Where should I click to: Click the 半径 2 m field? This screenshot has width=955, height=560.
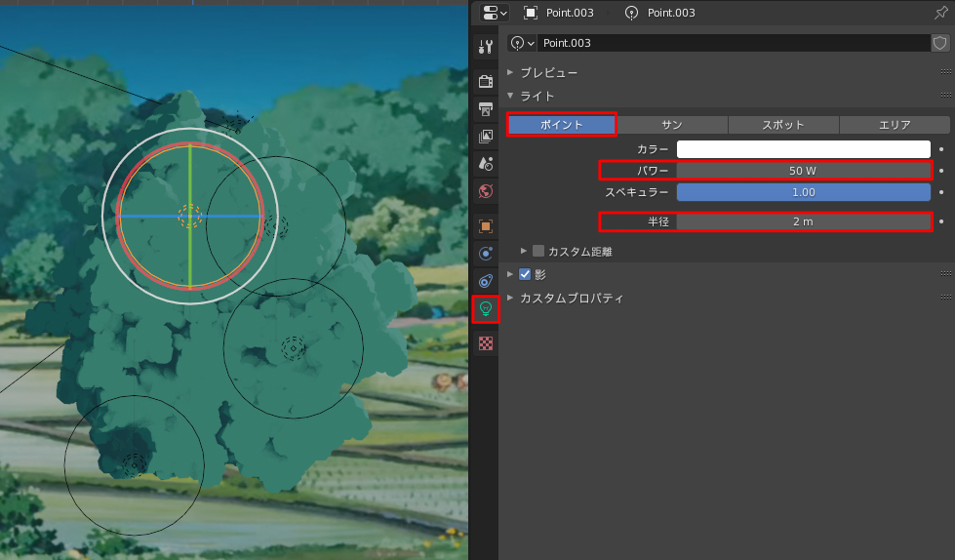[804, 221]
